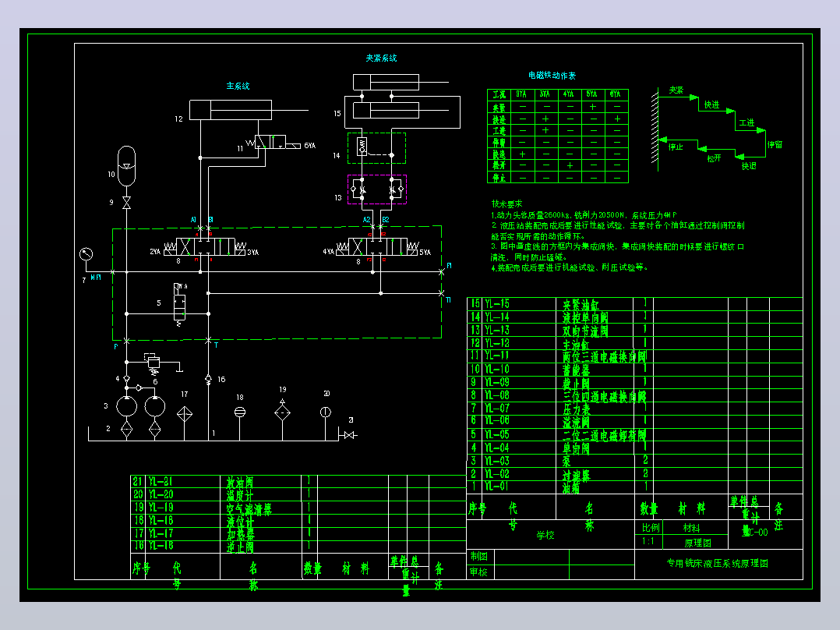The width and height of the screenshot is (840, 630).
Task: Click the relief valve symbol labeled 6
Action: (154, 363)
